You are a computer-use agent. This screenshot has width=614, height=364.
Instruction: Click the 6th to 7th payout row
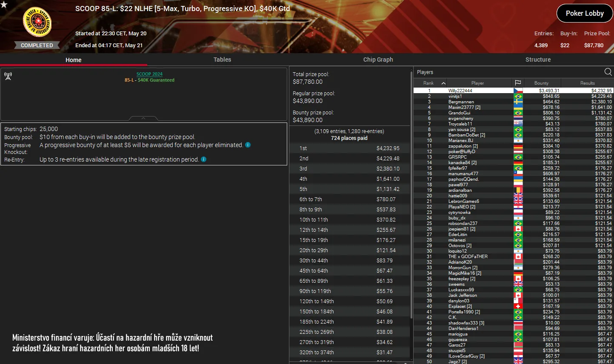[x=349, y=199]
